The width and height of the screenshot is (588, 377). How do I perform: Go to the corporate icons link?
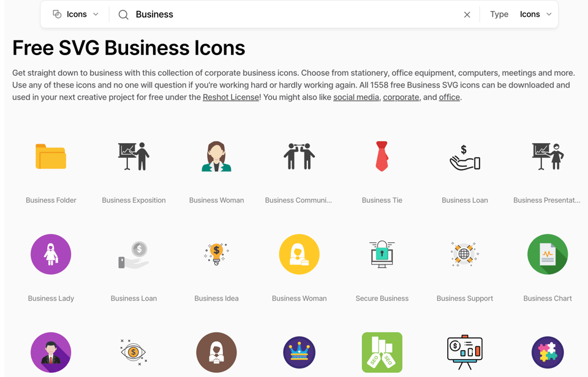[x=401, y=97]
